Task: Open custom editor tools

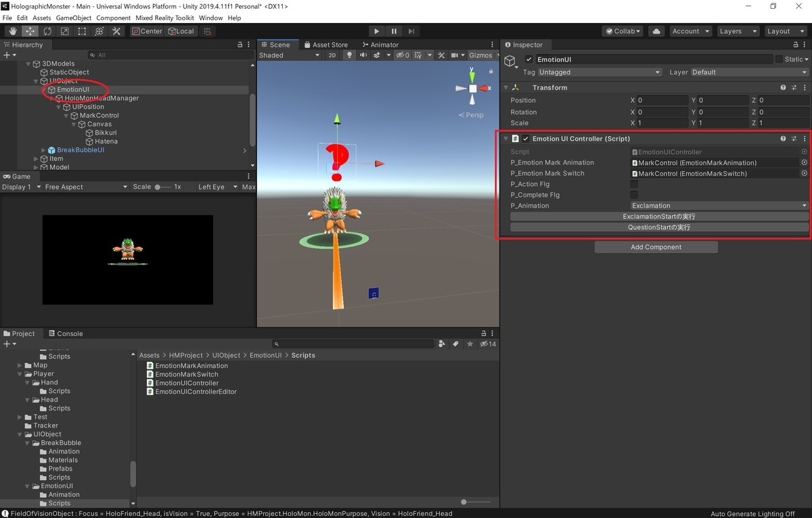Action: 116,31
